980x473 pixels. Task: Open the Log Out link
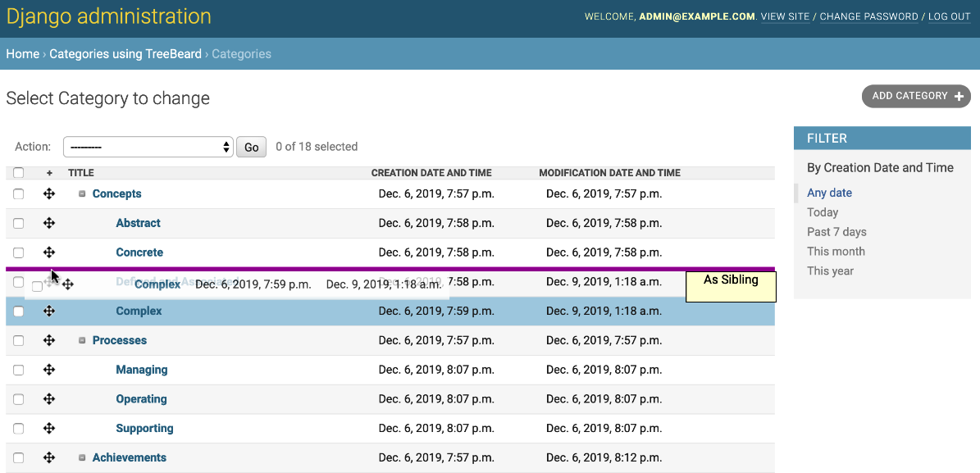[949, 16]
